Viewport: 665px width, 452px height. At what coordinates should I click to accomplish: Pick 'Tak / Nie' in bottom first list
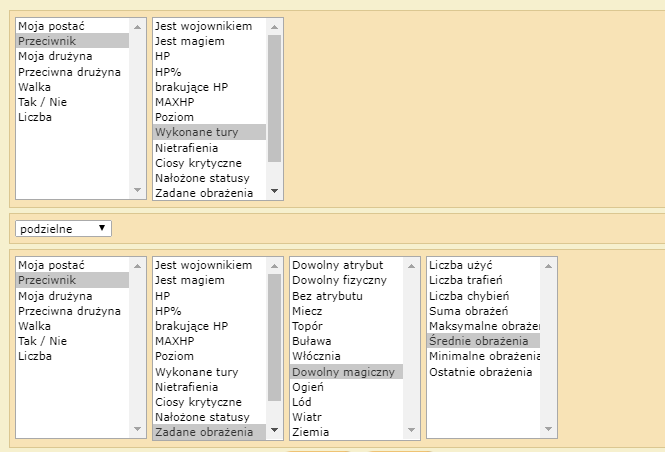[x=73, y=341]
